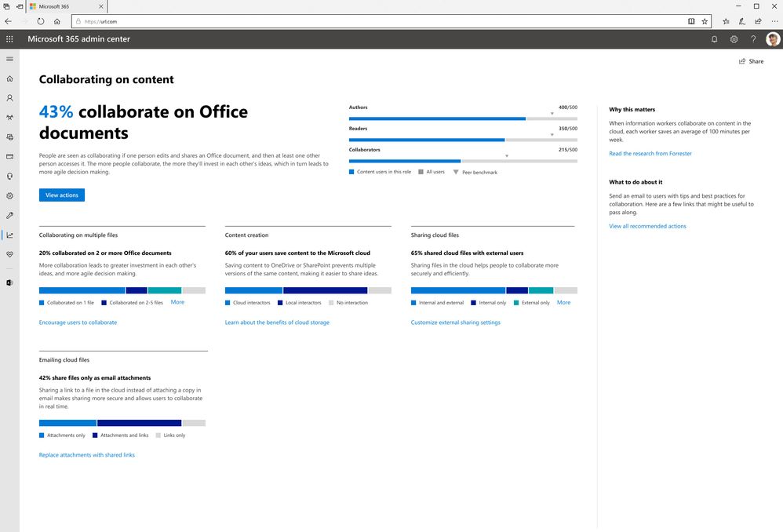Open Read the research from Forrester link
This screenshot has height=532, width=783.
point(650,153)
